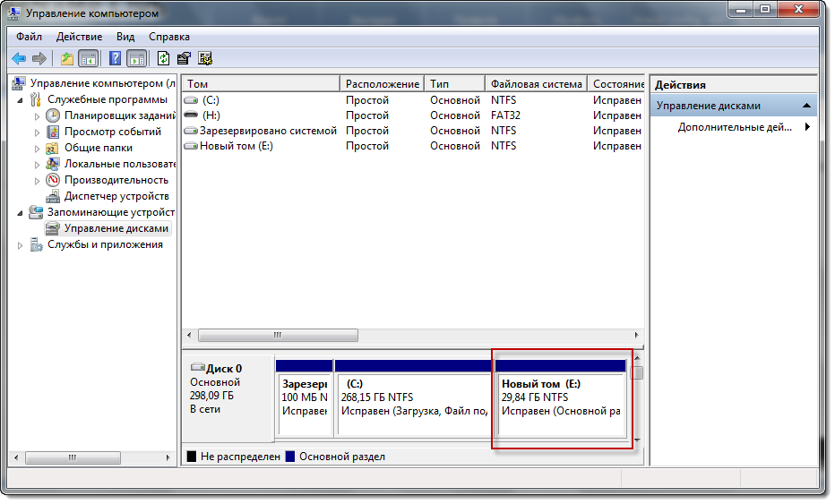This screenshot has width=835, height=504.
Task: Select the Новый том (E:) partition block
Action: coord(560,399)
